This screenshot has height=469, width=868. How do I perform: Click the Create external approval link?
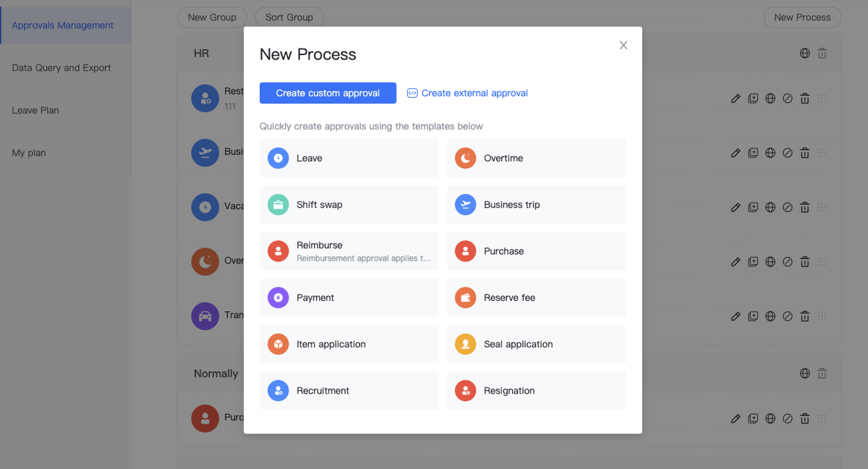[x=467, y=93]
